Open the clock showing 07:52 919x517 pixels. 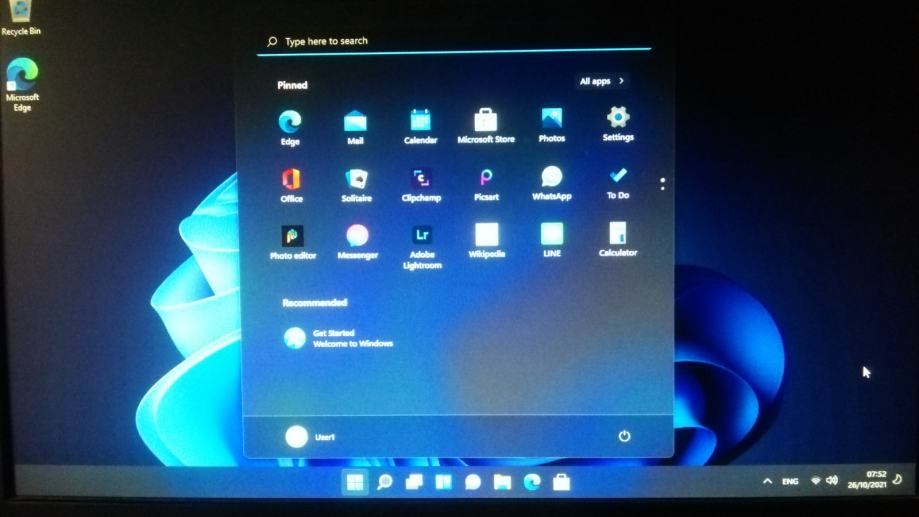click(x=867, y=479)
